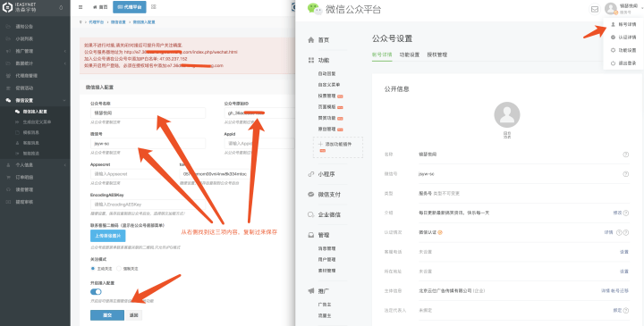
Task: Collapse the 微信设置 sidebar menu
Action: pos(35,100)
